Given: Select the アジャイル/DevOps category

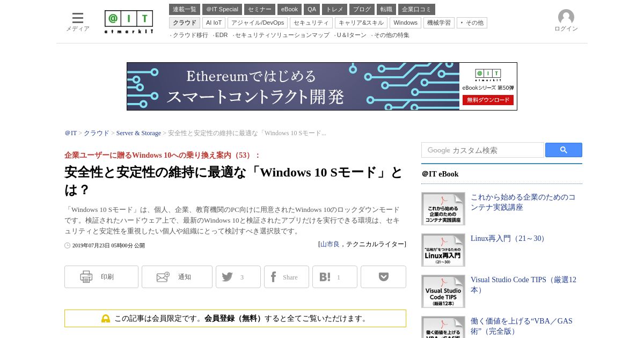Looking at the screenshot, I should [x=258, y=23].
